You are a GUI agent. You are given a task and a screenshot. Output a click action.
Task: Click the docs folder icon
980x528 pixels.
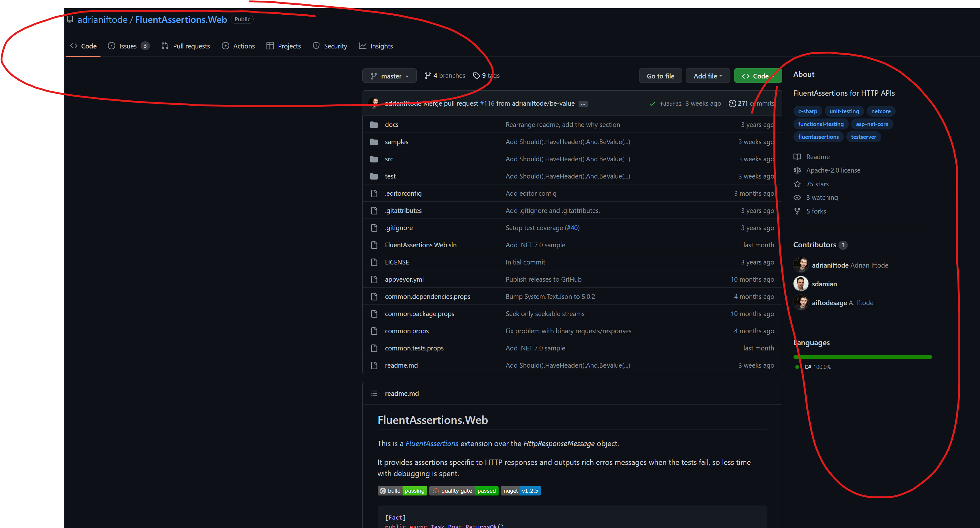pyautogui.click(x=374, y=124)
